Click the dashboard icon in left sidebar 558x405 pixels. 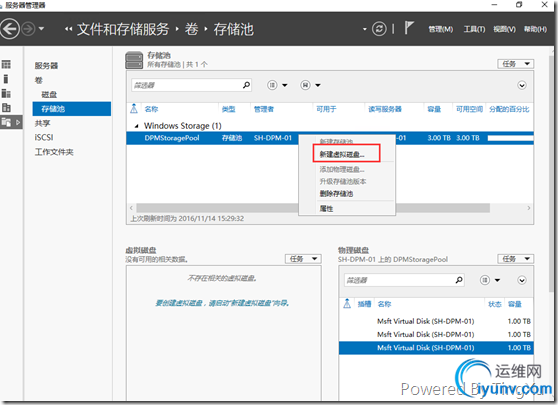[x=6, y=64]
